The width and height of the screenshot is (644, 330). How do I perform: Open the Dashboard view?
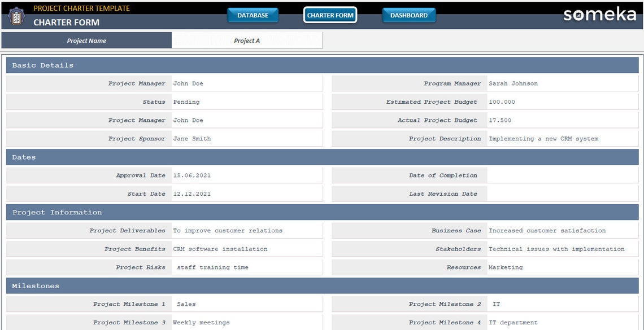pyautogui.click(x=408, y=15)
